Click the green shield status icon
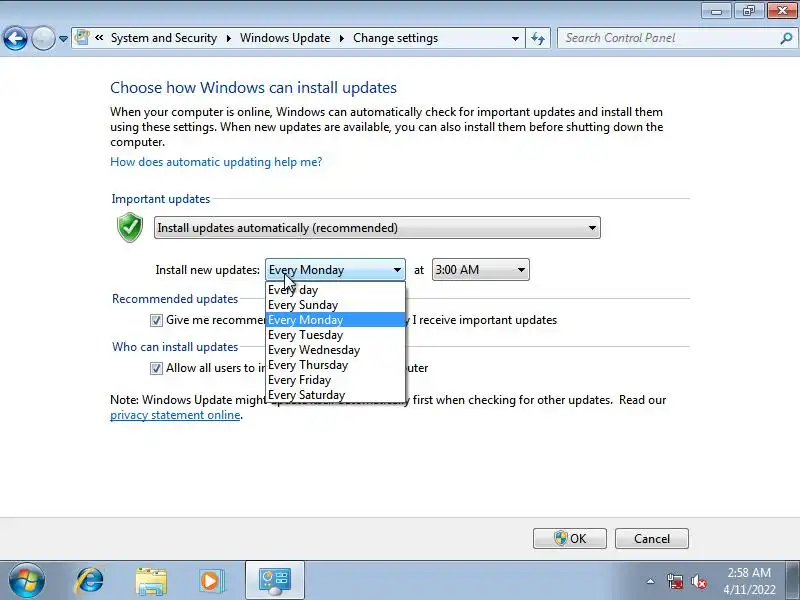Viewport: 800px width, 600px height. click(130, 227)
